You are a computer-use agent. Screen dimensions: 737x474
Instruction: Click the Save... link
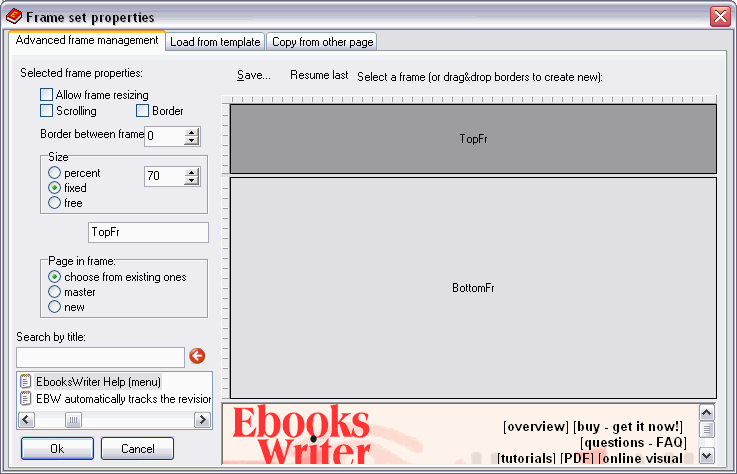click(x=254, y=75)
